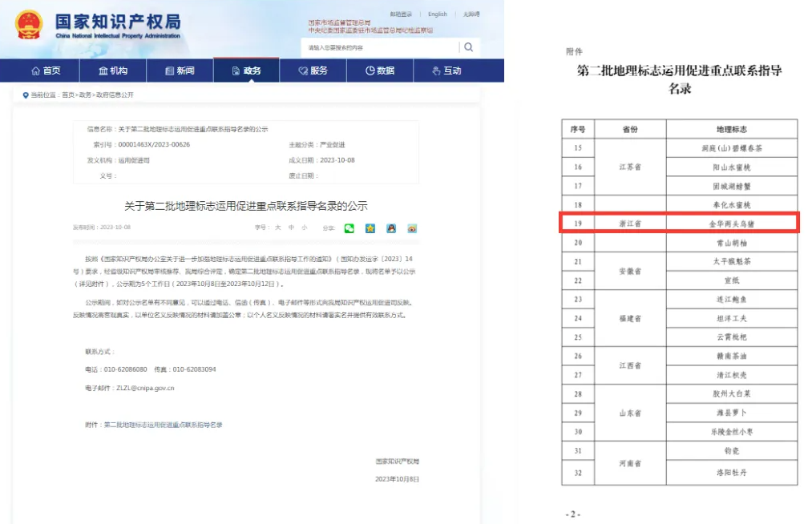The image size is (812, 524).
Task: Click the 序号 column header
Action: coord(578,129)
